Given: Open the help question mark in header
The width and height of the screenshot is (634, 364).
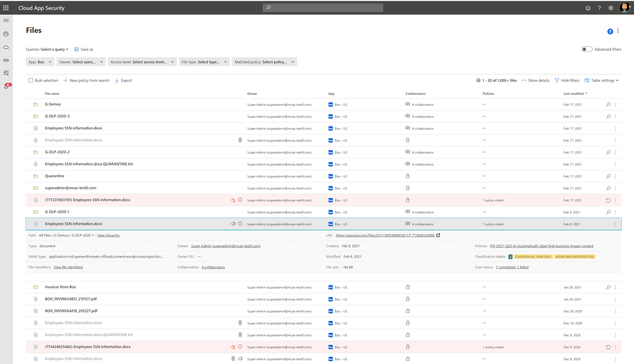Looking at the screenshot, I should [599, 8].
